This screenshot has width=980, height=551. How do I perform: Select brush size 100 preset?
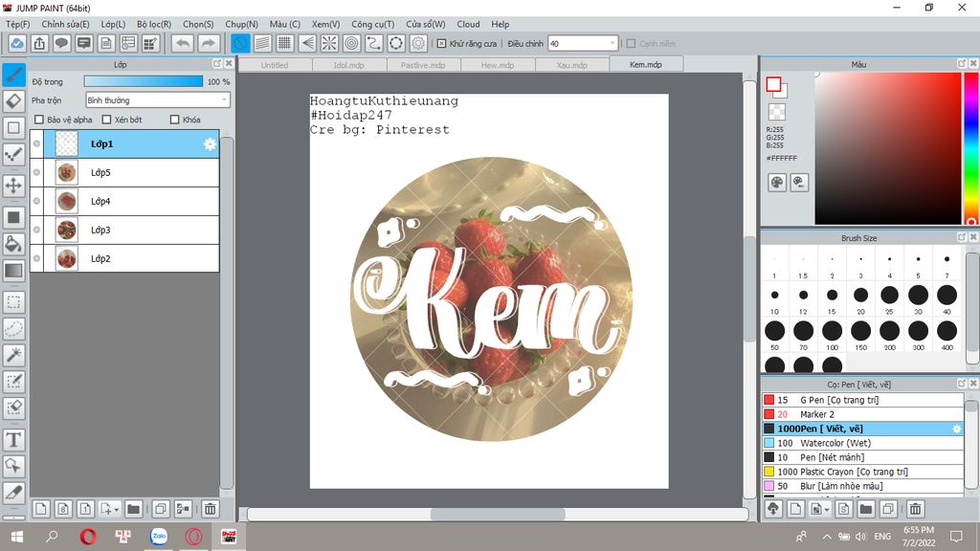click(x=832, y=331)
